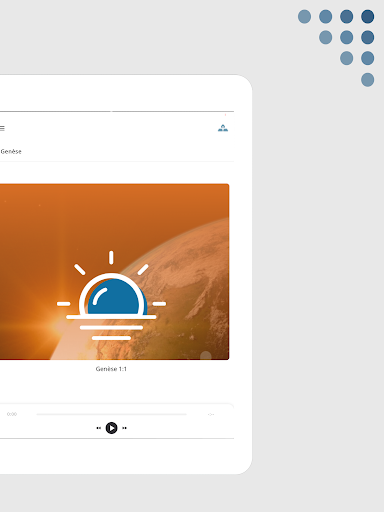Select the Genèse book heading
The image size is (384, 512).
tap(11, 151)
